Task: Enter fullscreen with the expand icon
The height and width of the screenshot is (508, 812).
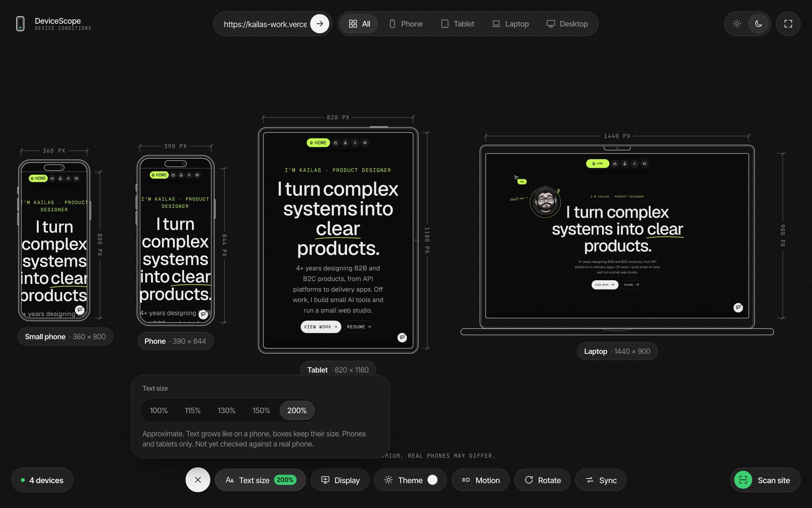Action: 788,23
